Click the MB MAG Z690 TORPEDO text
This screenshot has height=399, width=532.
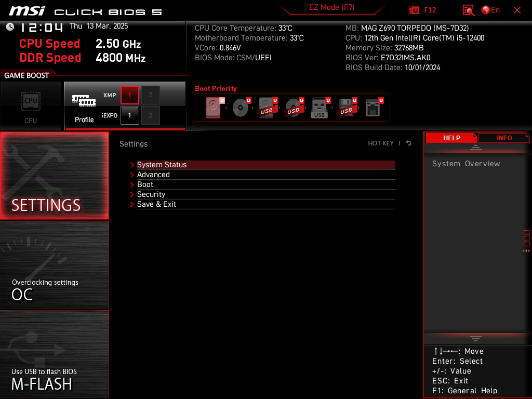pos(407,28)
